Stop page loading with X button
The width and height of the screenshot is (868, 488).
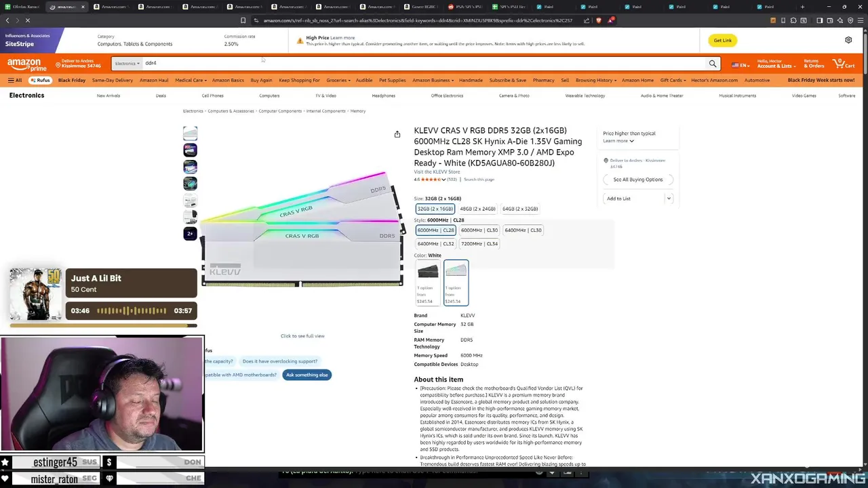point(28,20)
